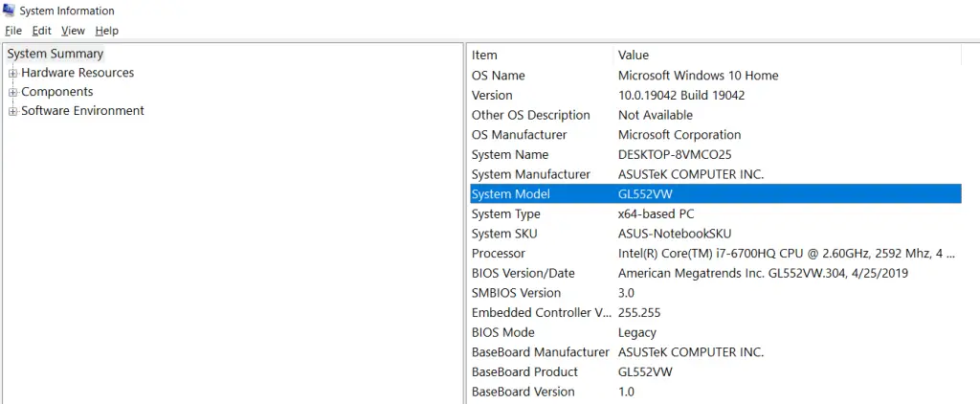This screenshot has height=404, width=980.
Task: Select the Processor row
Action: pos(716,254)
